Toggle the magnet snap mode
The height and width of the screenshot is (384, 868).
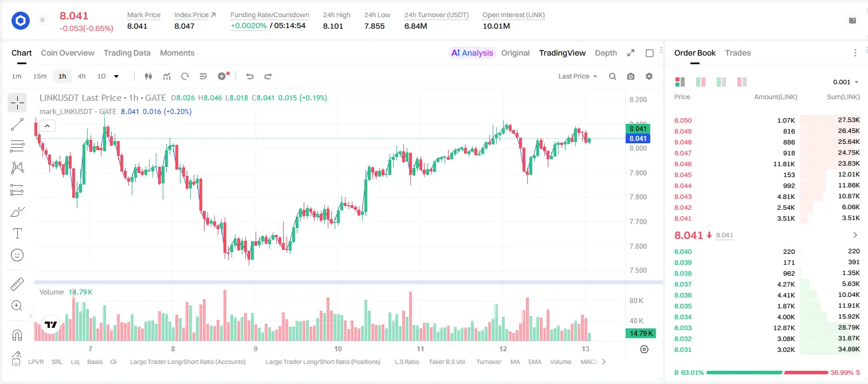pyautogui.click(x=17, y=335)
